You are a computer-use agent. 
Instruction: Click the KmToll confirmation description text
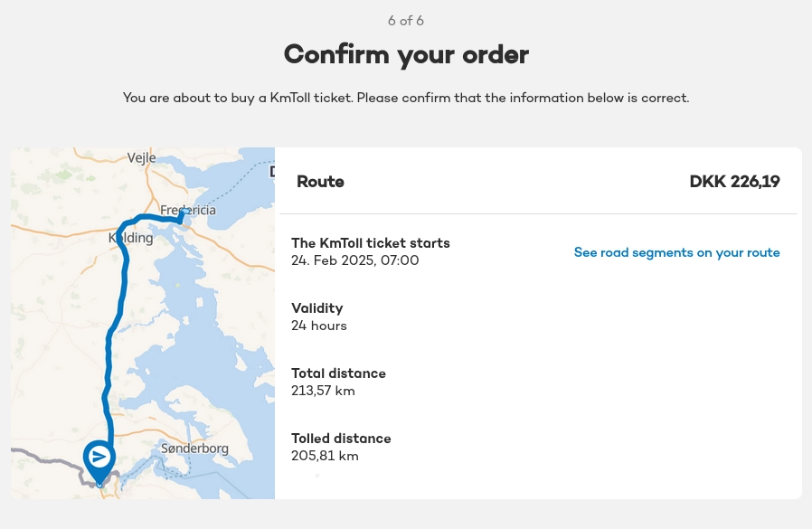(406, 98)
